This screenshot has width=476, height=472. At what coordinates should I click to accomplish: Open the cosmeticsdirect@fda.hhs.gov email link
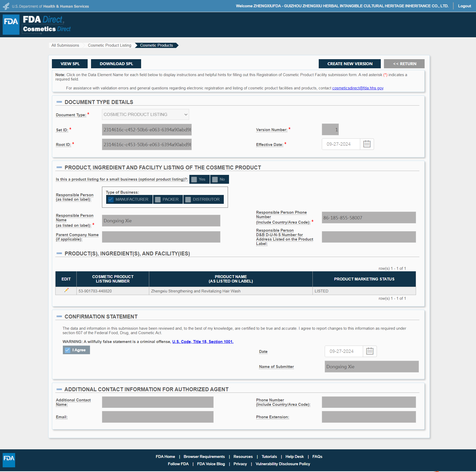(x=358, y=88)
